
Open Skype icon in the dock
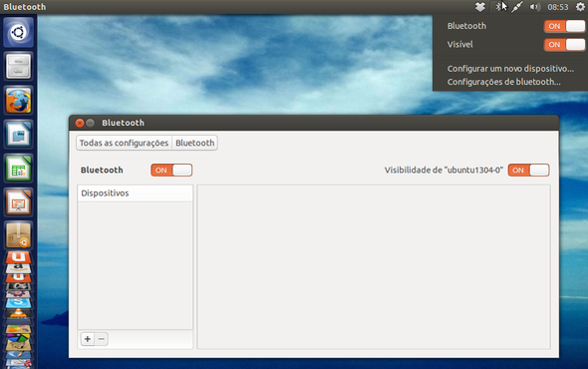(18, 303)
